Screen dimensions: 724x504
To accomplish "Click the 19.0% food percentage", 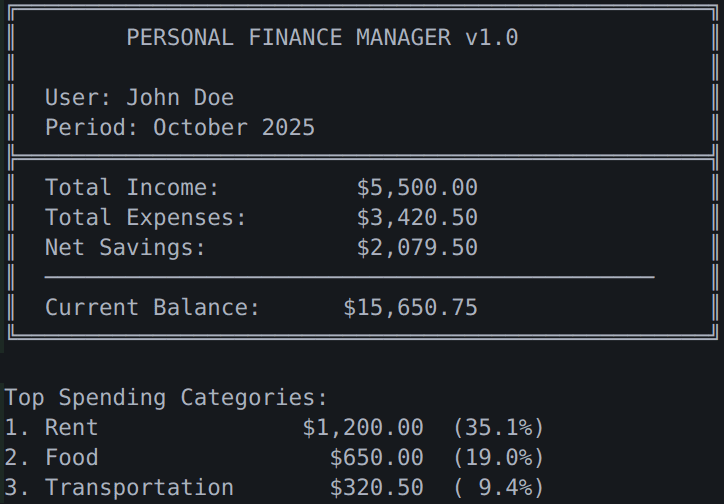I will (x=498, y=458).
